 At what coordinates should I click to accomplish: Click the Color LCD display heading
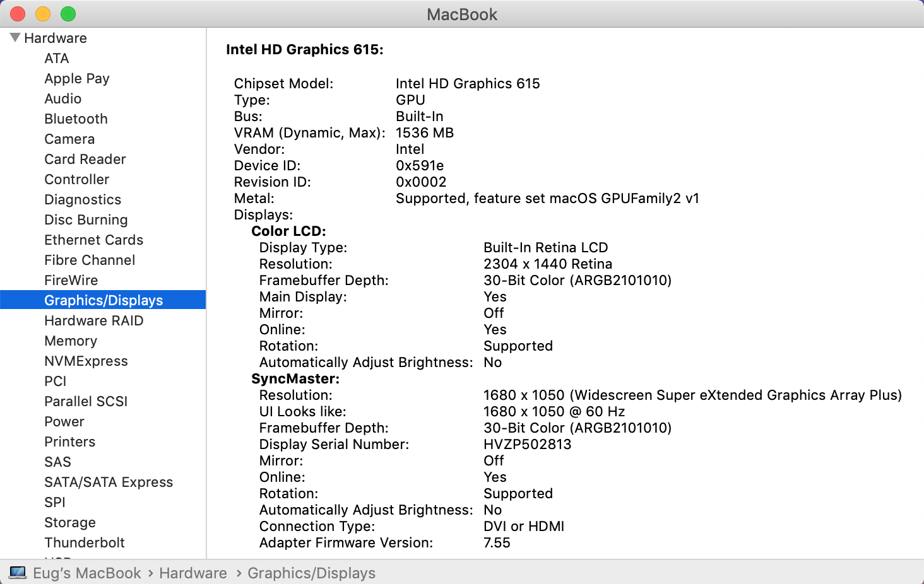coord(288,231)
